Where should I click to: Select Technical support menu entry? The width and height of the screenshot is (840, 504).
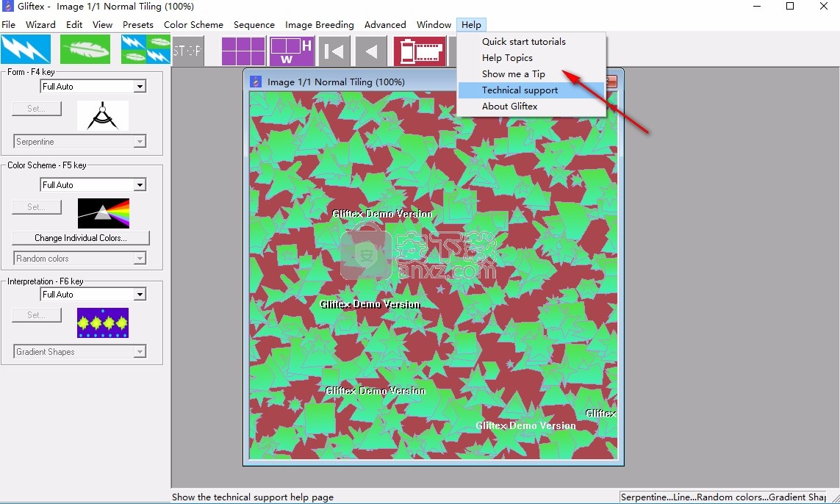tap(531, 90)
